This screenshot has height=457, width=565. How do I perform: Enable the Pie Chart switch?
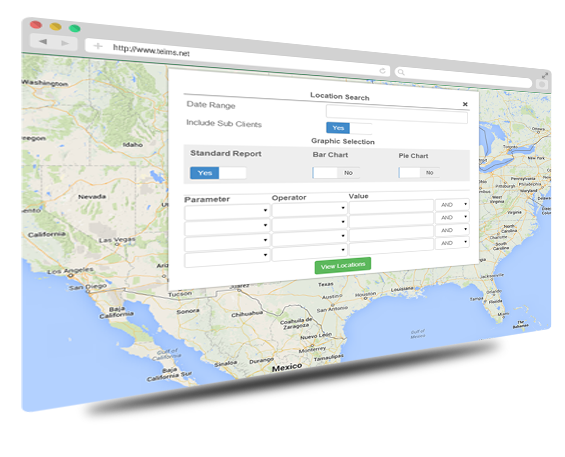tap(419, 173)
